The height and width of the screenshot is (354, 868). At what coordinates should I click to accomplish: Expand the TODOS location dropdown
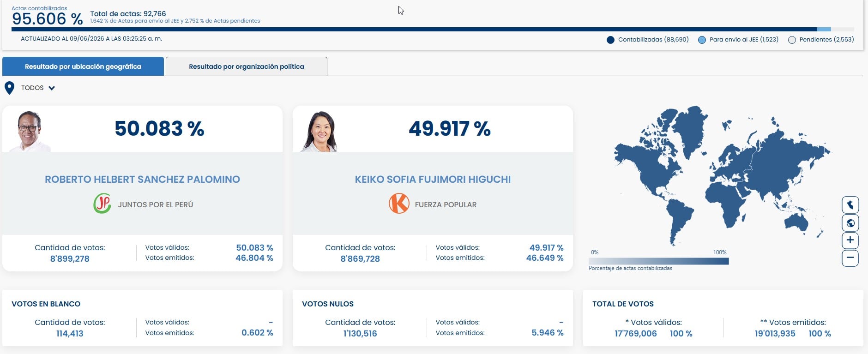tap(38, 88)
